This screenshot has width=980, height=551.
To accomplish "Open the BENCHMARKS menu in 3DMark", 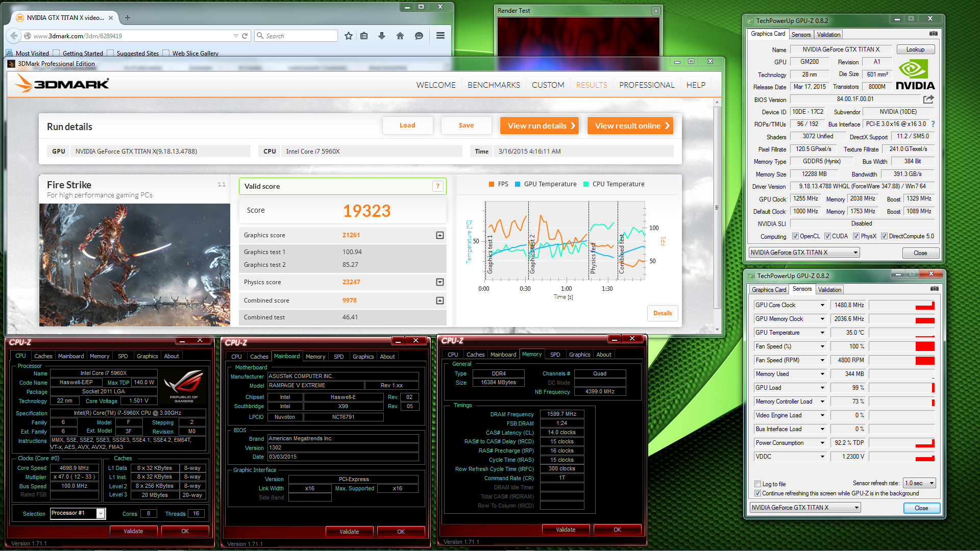I will [x=494, y=85].
